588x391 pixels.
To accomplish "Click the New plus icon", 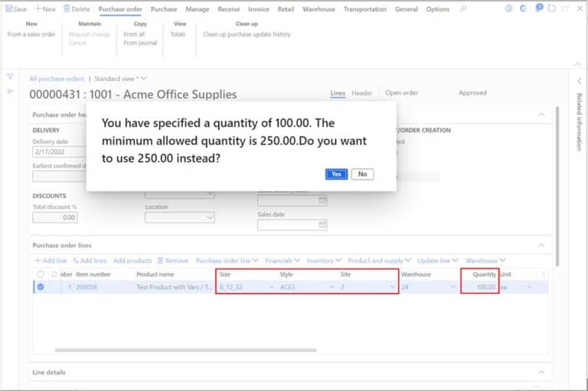I will (38, 9).
